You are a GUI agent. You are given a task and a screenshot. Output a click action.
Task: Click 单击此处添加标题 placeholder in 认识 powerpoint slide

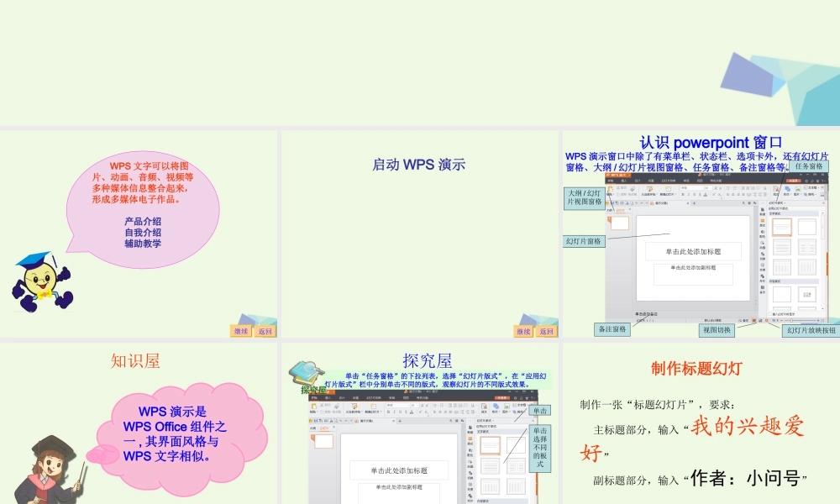point(693,251)
